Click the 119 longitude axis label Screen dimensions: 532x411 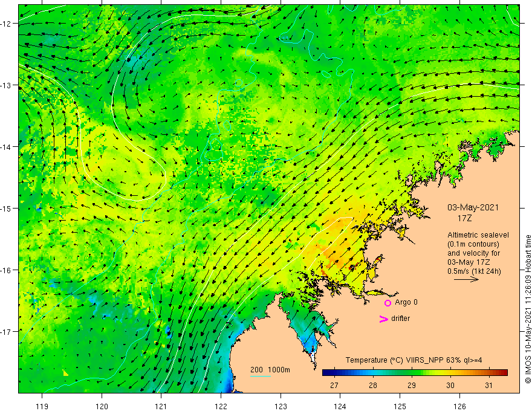(42, 406)
